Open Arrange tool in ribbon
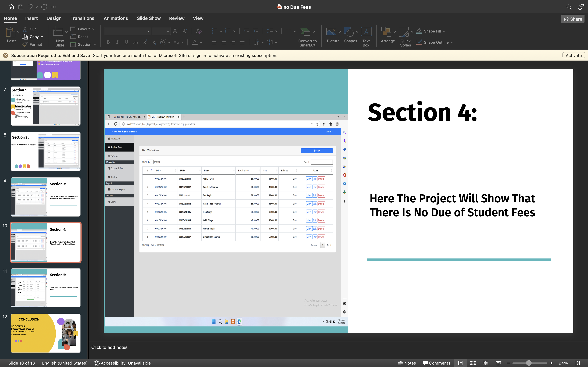The height and width of the screenshot is (367, 588). point(386,32)
